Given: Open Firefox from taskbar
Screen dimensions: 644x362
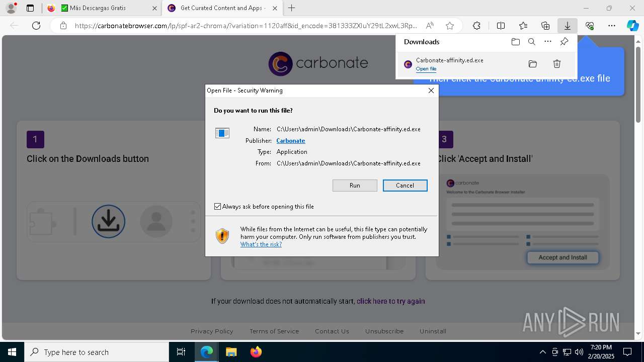Looking at the screenshot, I should pyautogui.click(x=256, y=352).
